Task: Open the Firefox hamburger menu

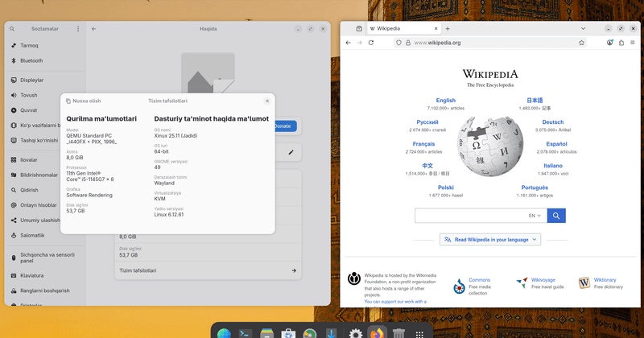Action: (633, 43)
